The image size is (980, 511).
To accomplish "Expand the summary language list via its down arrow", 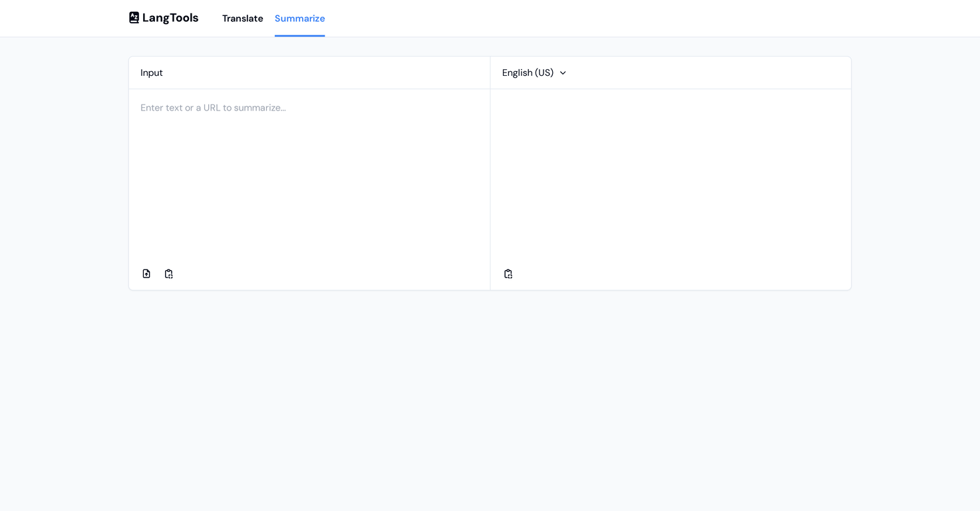I will (563, 73).
